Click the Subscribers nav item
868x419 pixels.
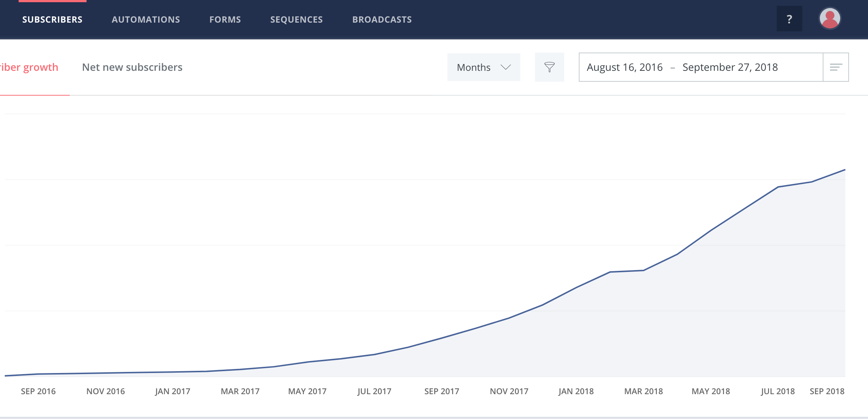pyautogui.click(x=51, y=19)
